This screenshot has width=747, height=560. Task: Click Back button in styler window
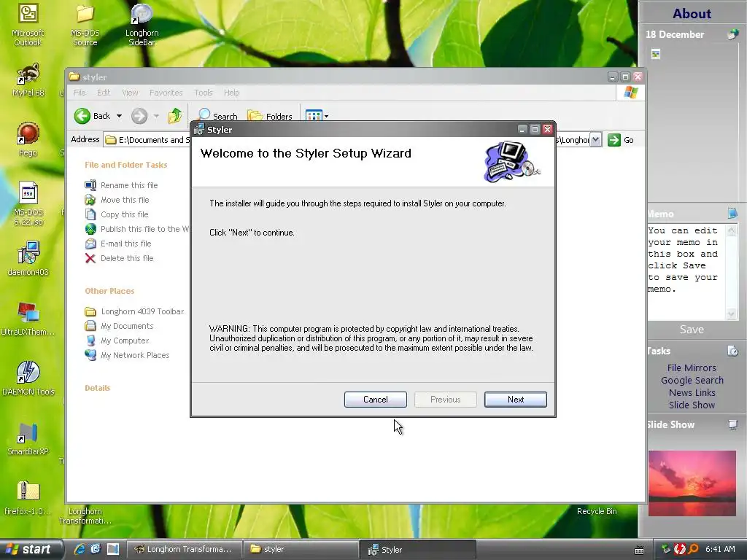click(93, 116)
